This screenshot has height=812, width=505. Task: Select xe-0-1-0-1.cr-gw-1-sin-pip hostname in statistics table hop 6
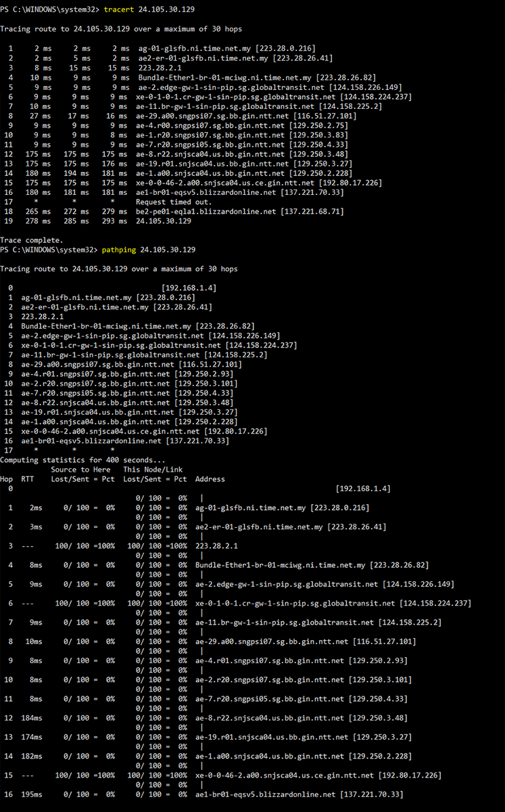pyautogui.click(x=295, y=604)
